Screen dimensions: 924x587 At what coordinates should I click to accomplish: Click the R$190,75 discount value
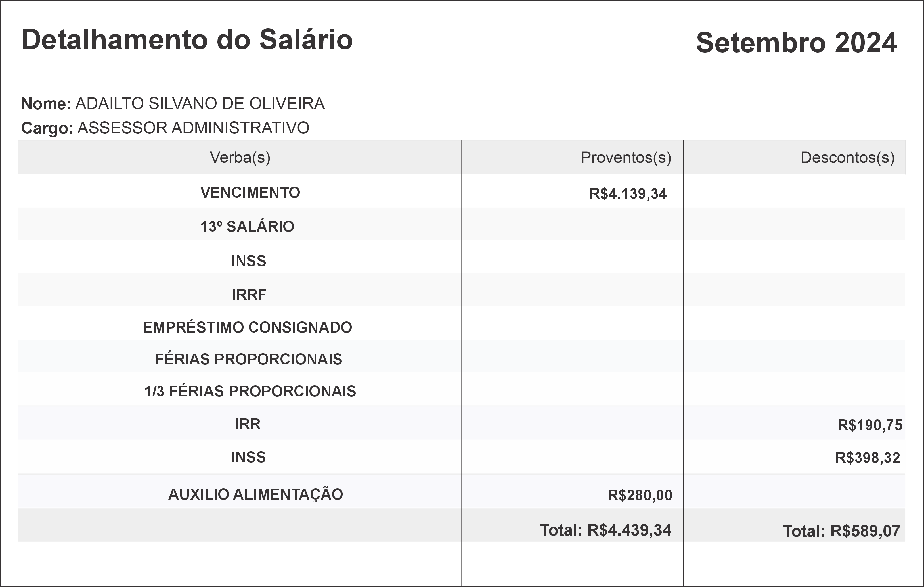click(x=869, y=425)
